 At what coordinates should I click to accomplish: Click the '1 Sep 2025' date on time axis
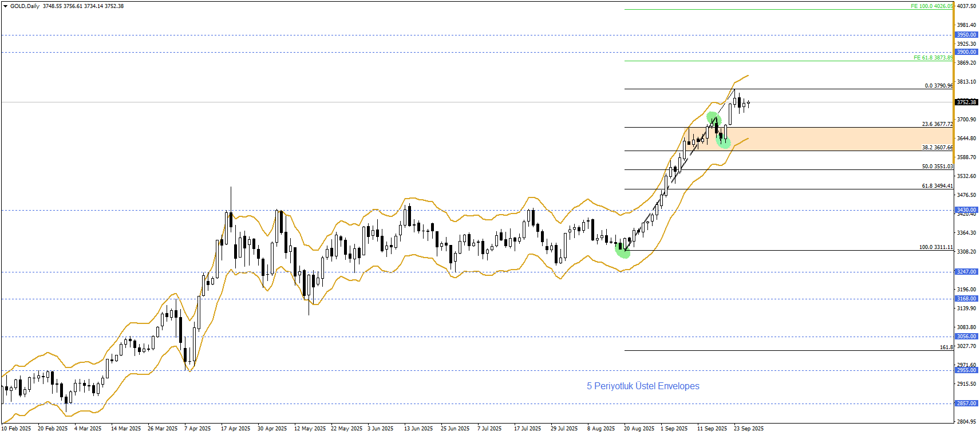coord(674,429)
